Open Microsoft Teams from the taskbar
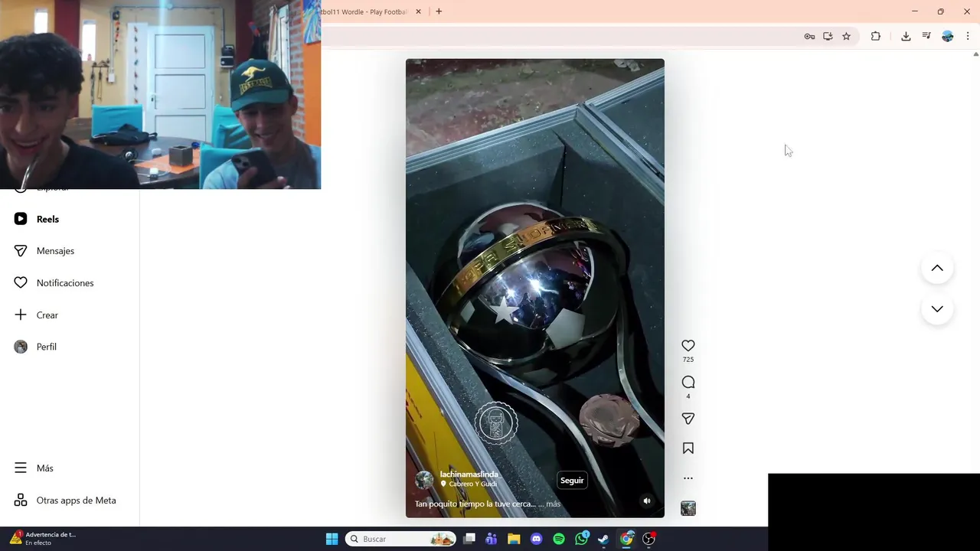 click(492, 539)
